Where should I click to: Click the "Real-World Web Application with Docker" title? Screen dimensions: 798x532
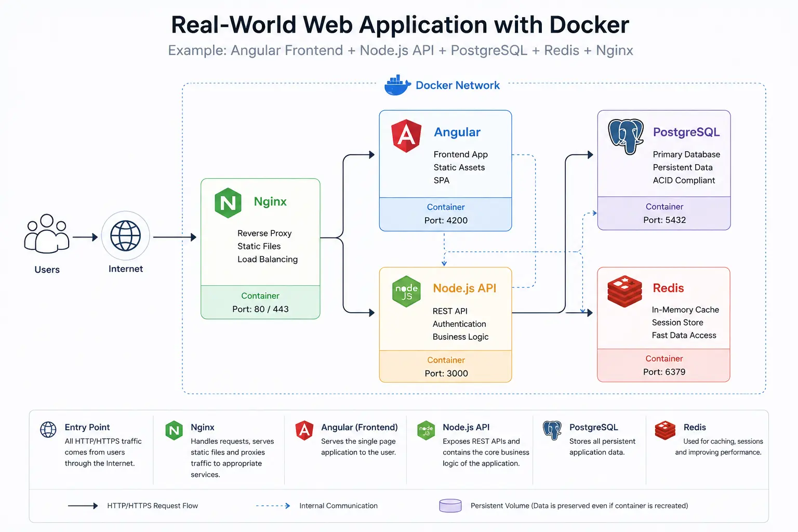click(x=400, y=24)
